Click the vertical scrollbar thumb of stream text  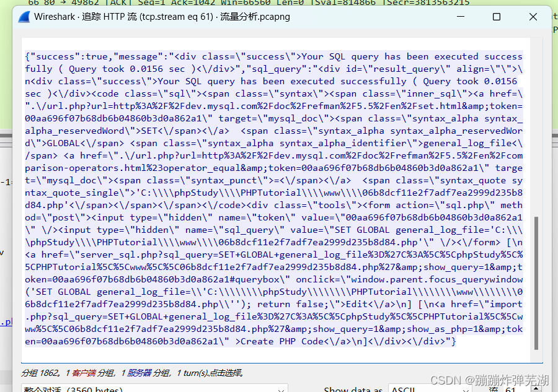(x=536, y=283)
